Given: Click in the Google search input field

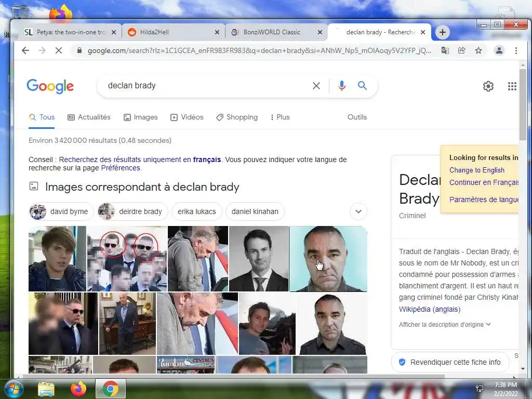Looking at the screenshot, I should click(207, 86).
